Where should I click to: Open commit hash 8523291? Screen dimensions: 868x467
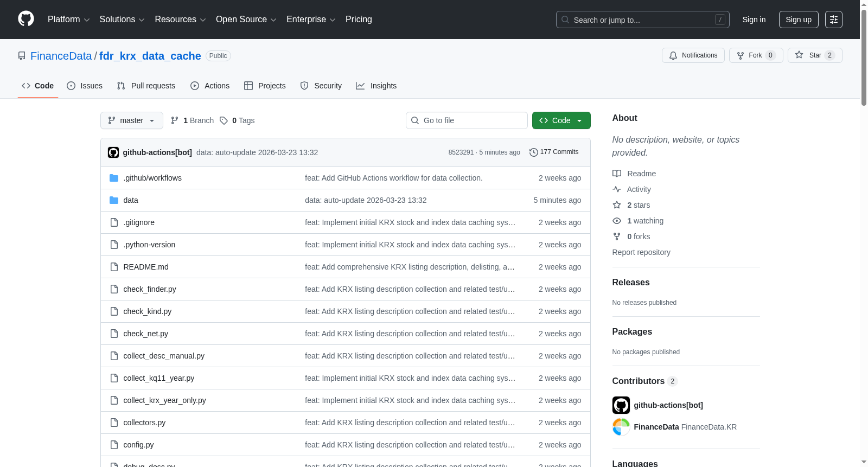pos(461,152)
